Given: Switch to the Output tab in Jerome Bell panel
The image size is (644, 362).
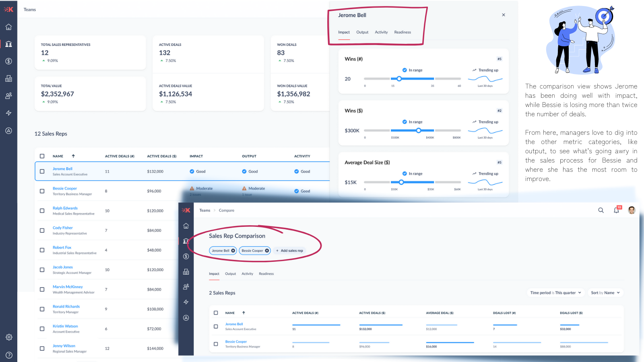Looking at the screenshot, I should [362, 32].
